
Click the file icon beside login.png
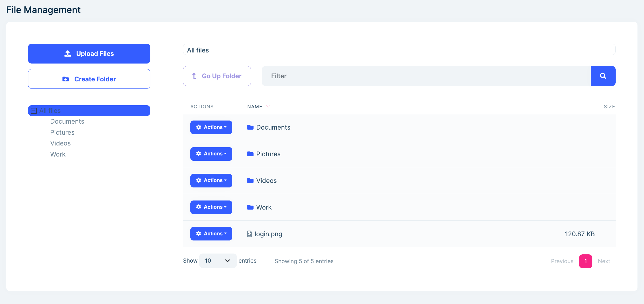coord(249,234)
